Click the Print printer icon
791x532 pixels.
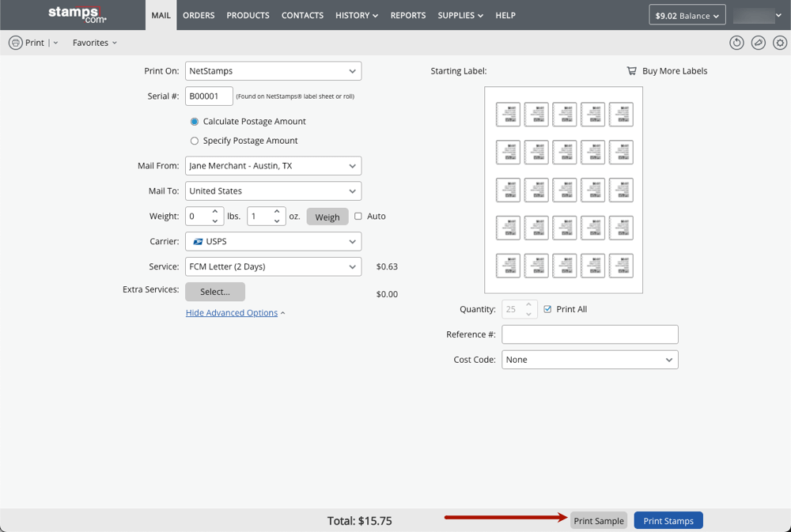[16, 43]
